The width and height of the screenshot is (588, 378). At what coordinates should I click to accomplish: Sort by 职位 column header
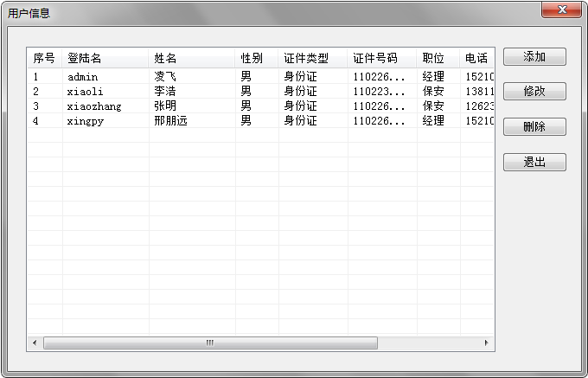pos(433,59)
